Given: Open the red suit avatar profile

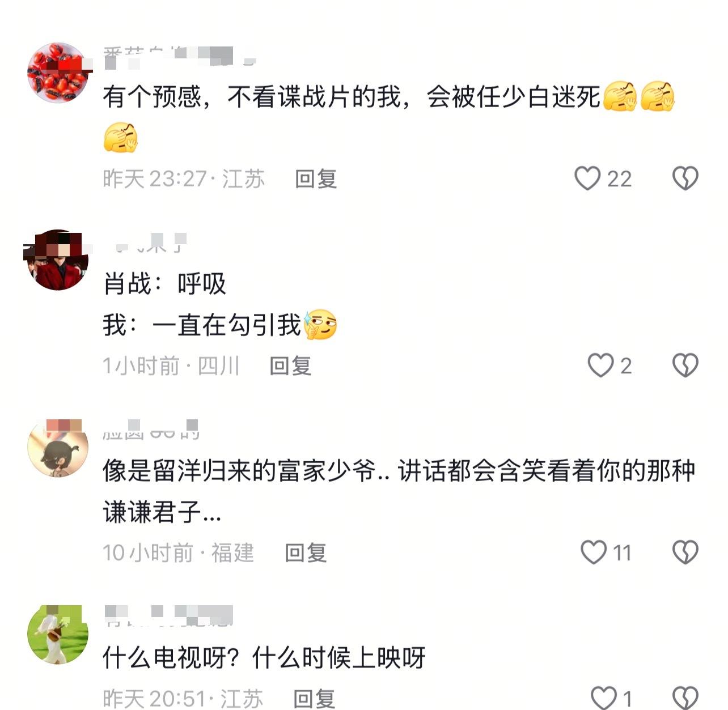Looking at the screenshot, I should tap(58, 260).
